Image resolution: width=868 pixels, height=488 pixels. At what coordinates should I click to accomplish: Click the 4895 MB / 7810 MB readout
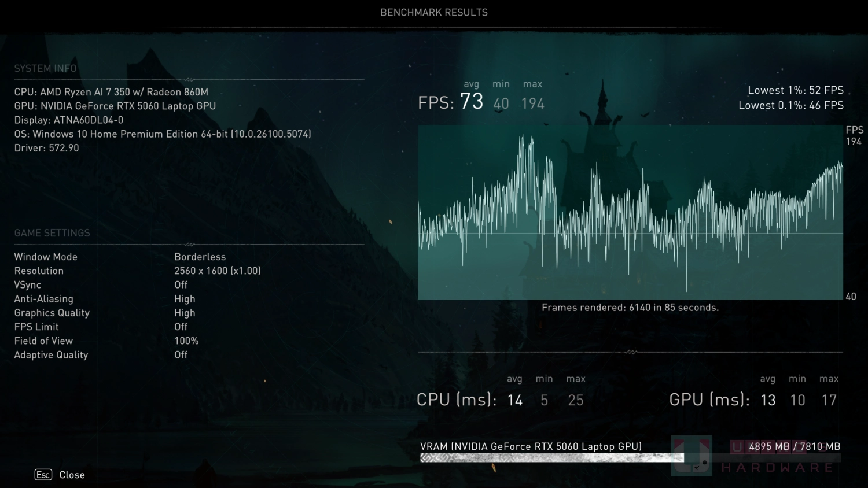coord(795,446)
